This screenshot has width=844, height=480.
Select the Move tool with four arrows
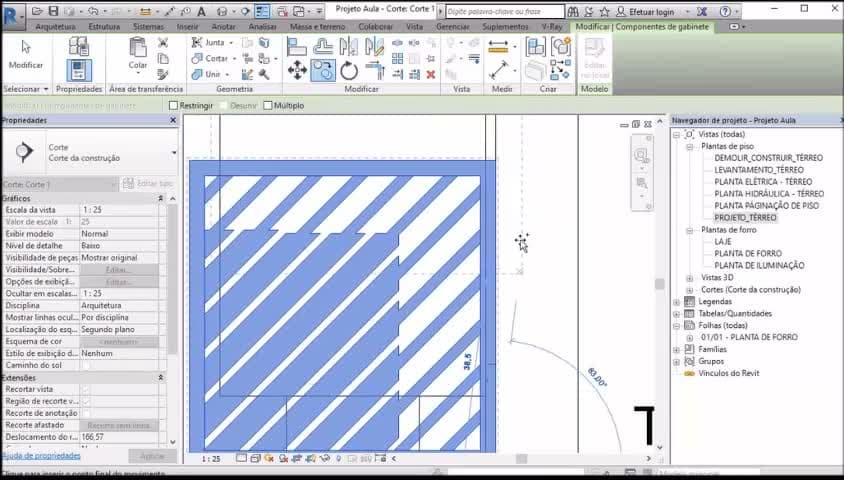(x=297, y=70)
